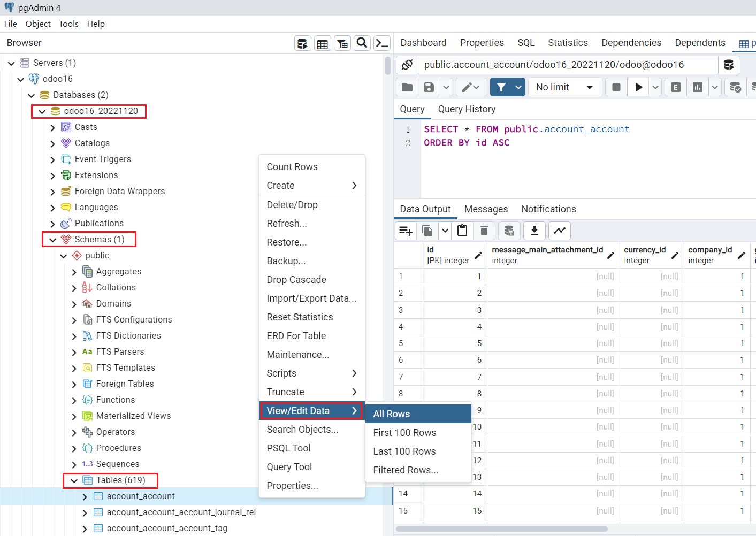Switch to the Messages tab

[x=486, y=209]
